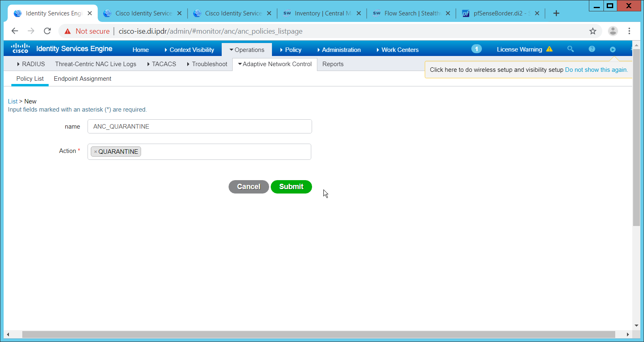Viewport: 644px width, 342px height.
Task: Click the 'Do not show this again' link
Action: point(596,70)
